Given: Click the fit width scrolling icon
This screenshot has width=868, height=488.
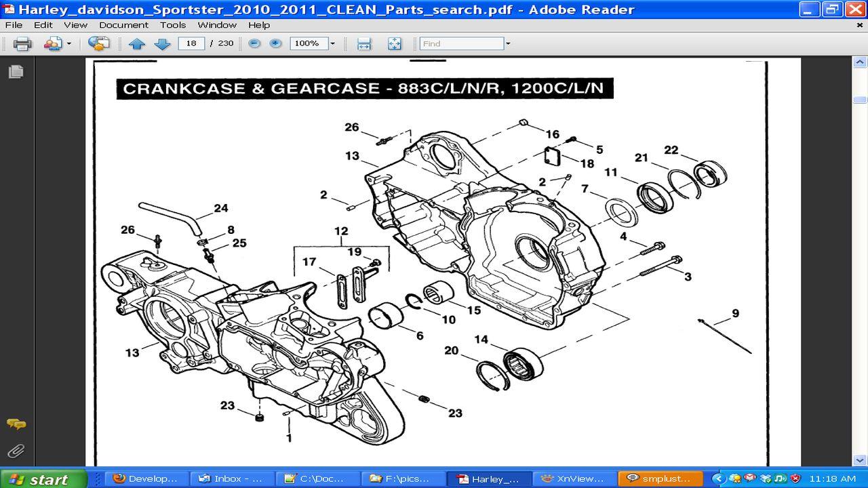Looking at the screenshot, I should point(364,44).
